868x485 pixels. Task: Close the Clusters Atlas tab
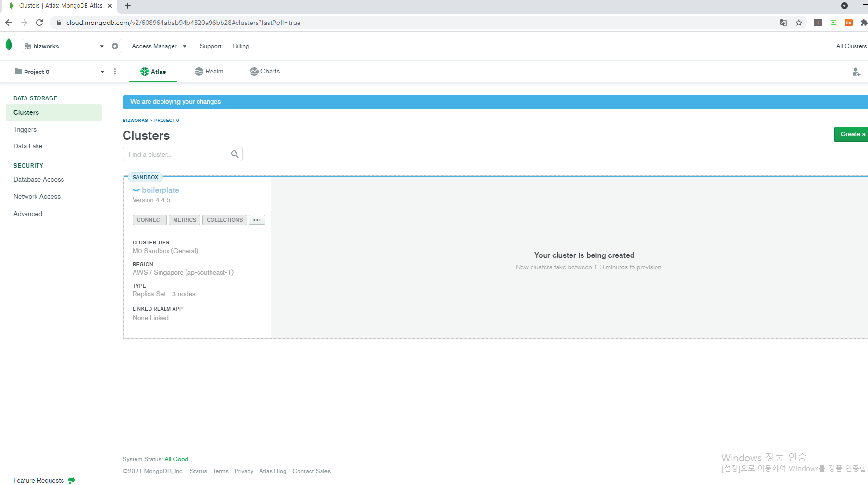point(110,6)
